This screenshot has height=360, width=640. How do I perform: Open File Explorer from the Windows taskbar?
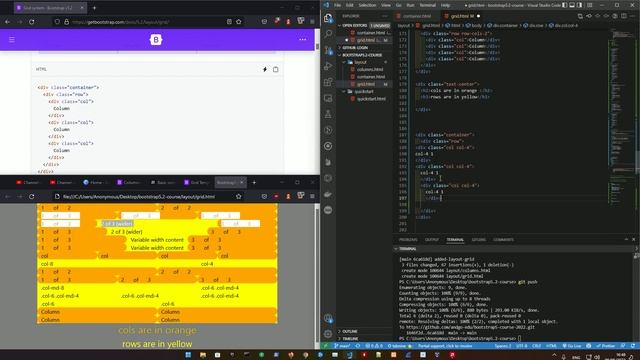pyautogui.click(x=203, y=355)
